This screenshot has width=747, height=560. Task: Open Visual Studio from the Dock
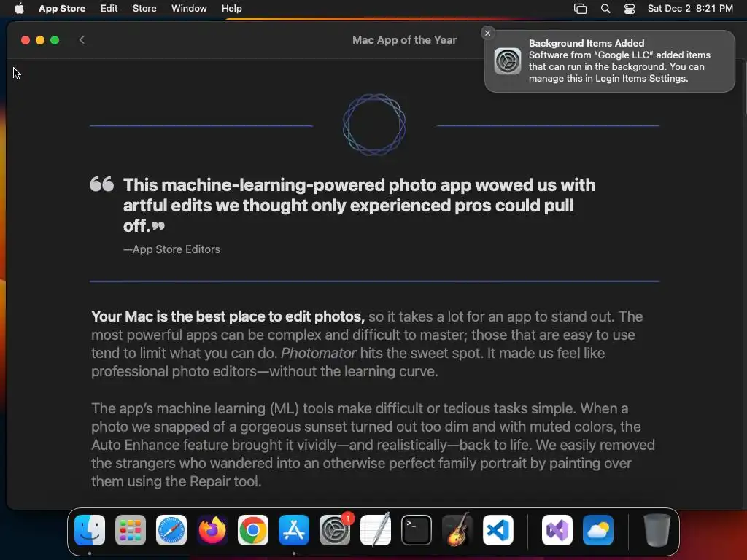(x=557, y=530)
